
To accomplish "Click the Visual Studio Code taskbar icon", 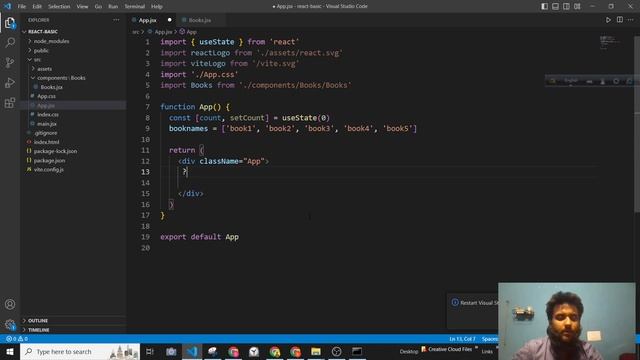I will pos(192,351).
